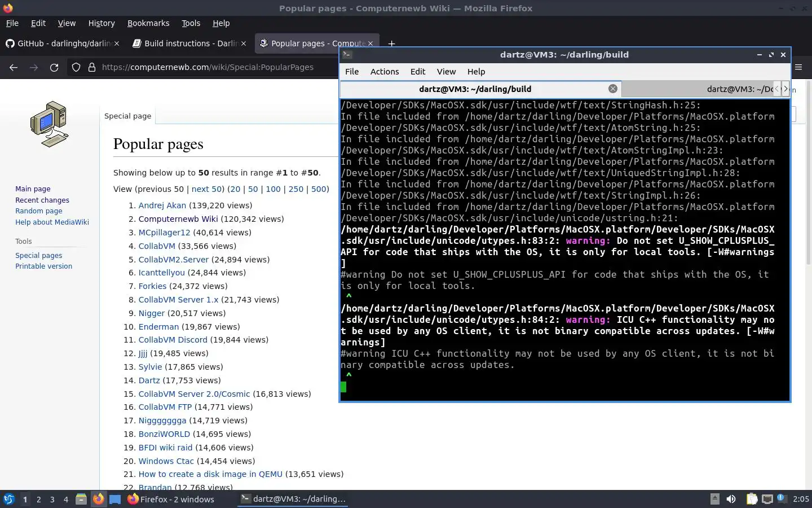
Task: Open terminal Help menu
Action: (476, 72)
